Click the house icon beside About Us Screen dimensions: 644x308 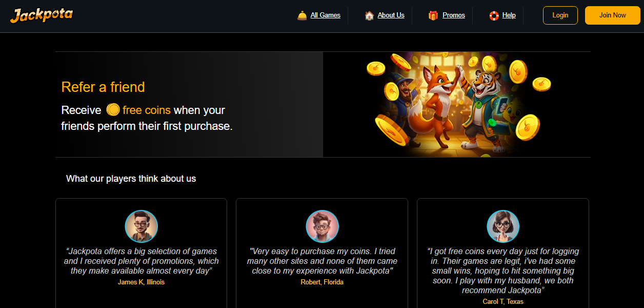tap(369, 15)
